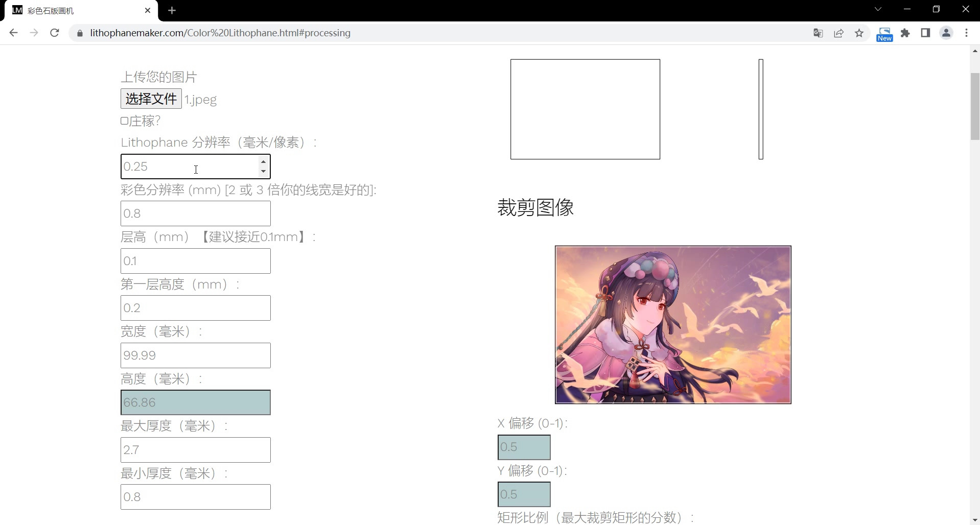View site security lock info
Image resolution: width=980 pixels, height=525 pixels.
[x=79, y=33]
